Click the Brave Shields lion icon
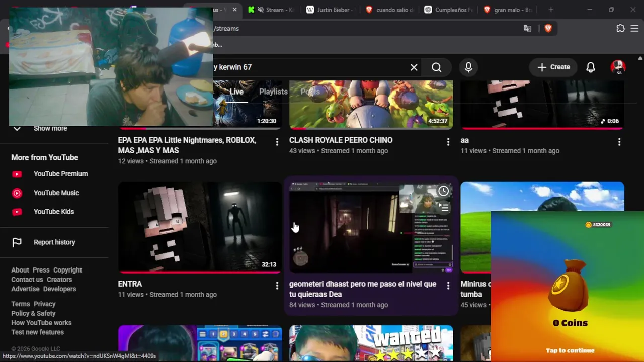The image size is (644, 362). point(548,29)
